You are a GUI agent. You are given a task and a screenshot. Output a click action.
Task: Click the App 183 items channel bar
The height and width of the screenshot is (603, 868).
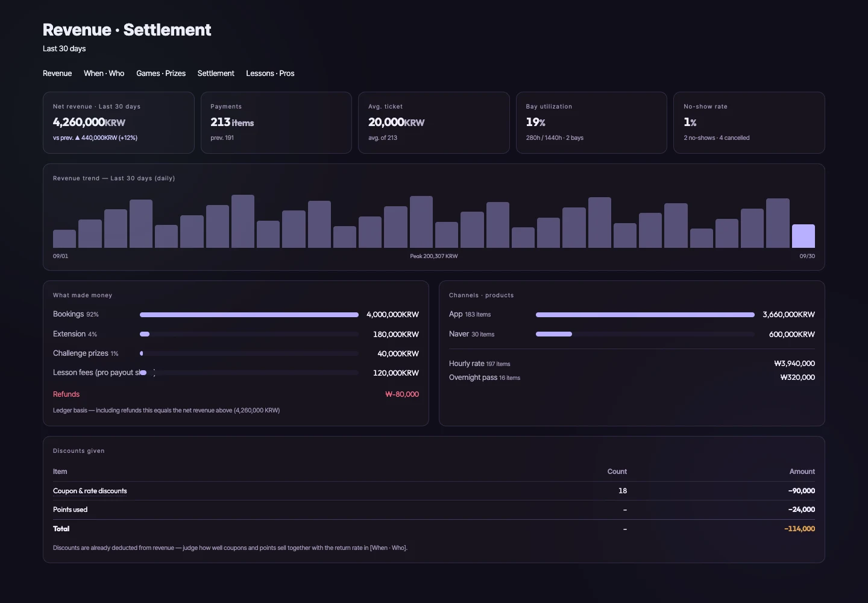point(645,315)
